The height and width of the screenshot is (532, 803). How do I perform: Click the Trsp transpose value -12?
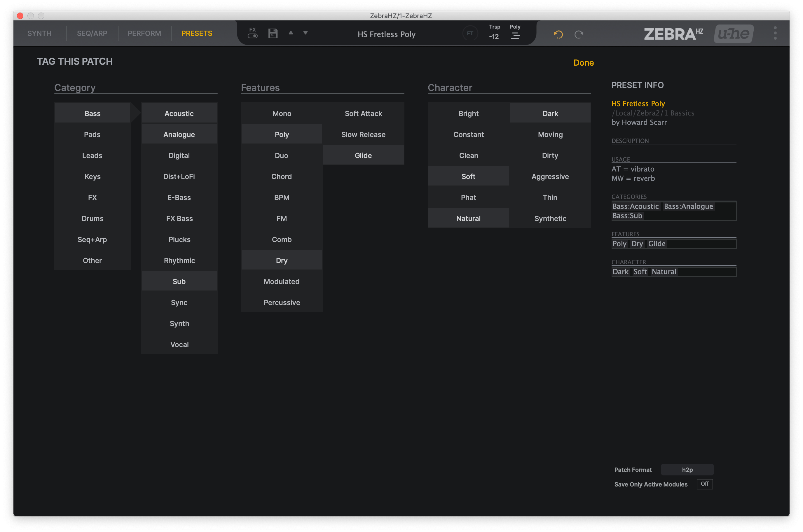click(494, 36)
